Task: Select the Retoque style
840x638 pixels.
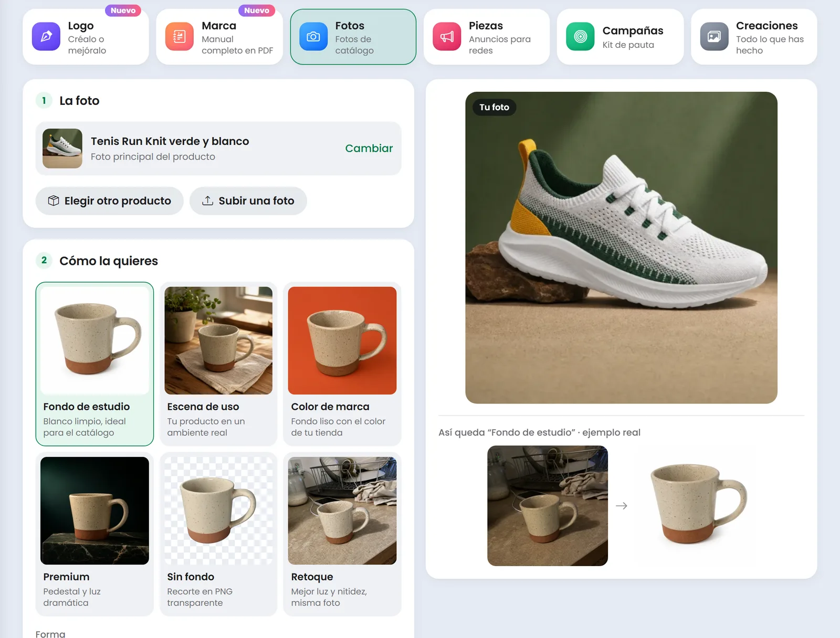Action: click(342, 534)
